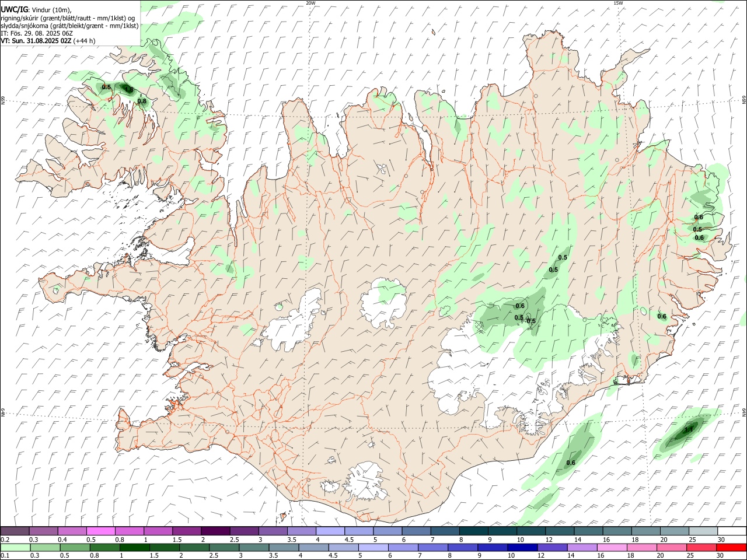This screenshot has height=560, width=747.
Task: Click the 0.6 value over the sea south of Iceland
Action: click(x=571, y=463)
